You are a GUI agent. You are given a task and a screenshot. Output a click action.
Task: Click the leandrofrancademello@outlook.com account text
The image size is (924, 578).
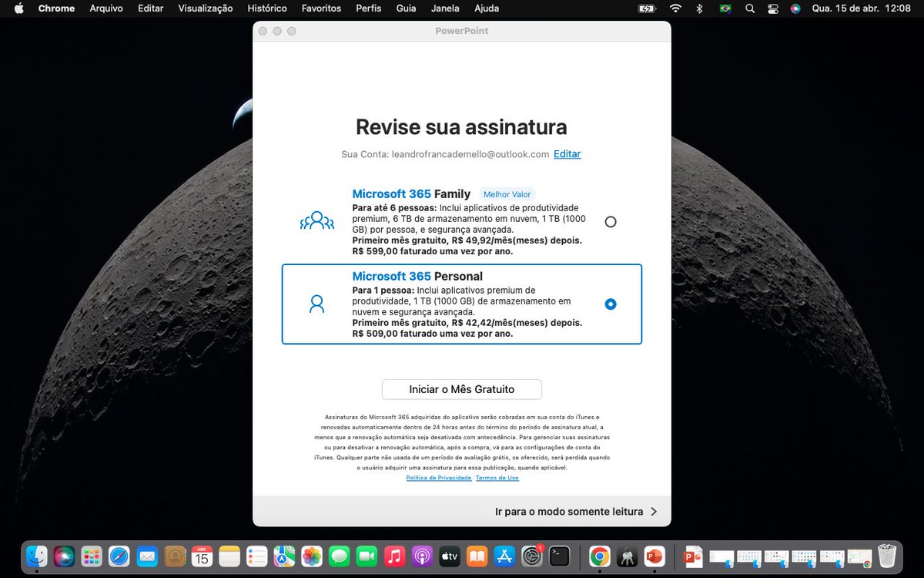coord(470,154)
